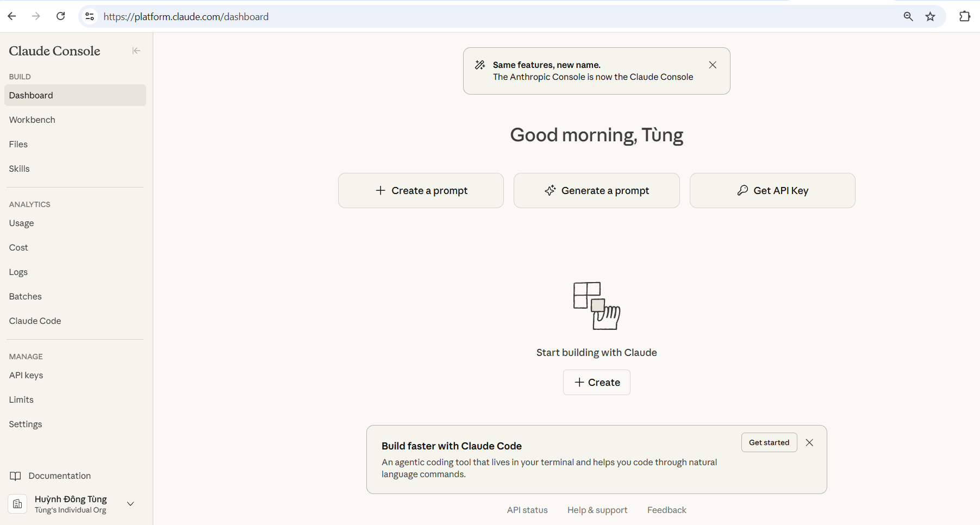Click the organization building icon
Image resolution: width=980 pixels, height=525 pixels.
click(x=17, y=504)
